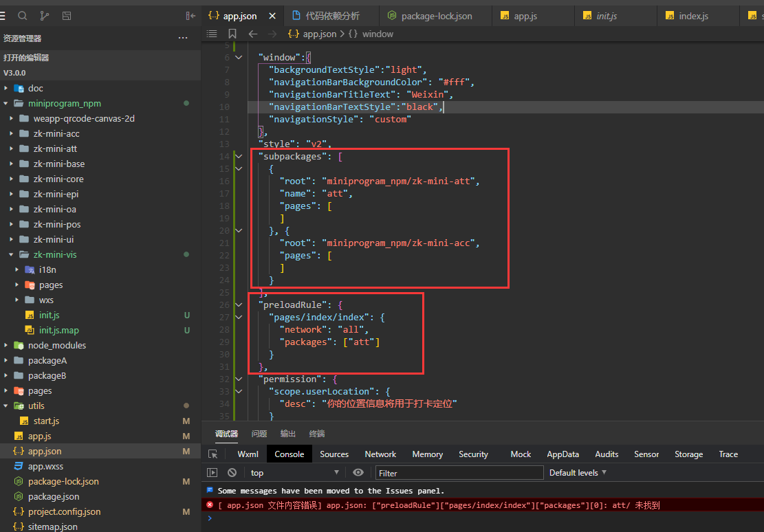Viewport: 764px width, 532px height.
Task: Navigate back with the left arrow
Action: [253, 34]
